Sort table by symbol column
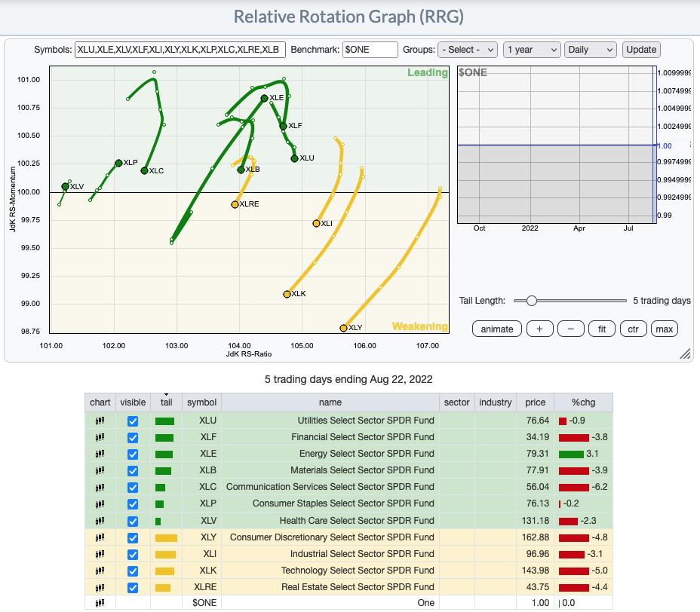 pyautogui.click(x=201, y=402)
